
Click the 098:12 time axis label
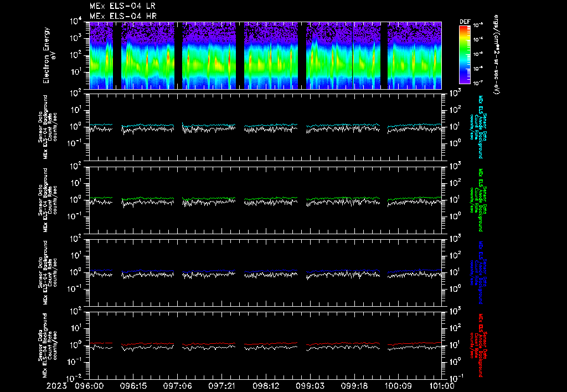click(266, 386)
